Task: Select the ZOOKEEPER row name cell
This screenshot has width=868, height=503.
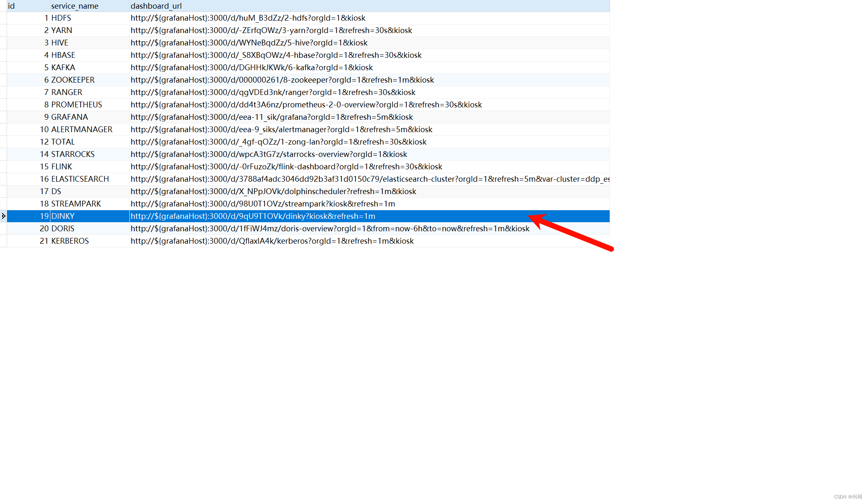Action: point(73,80)
